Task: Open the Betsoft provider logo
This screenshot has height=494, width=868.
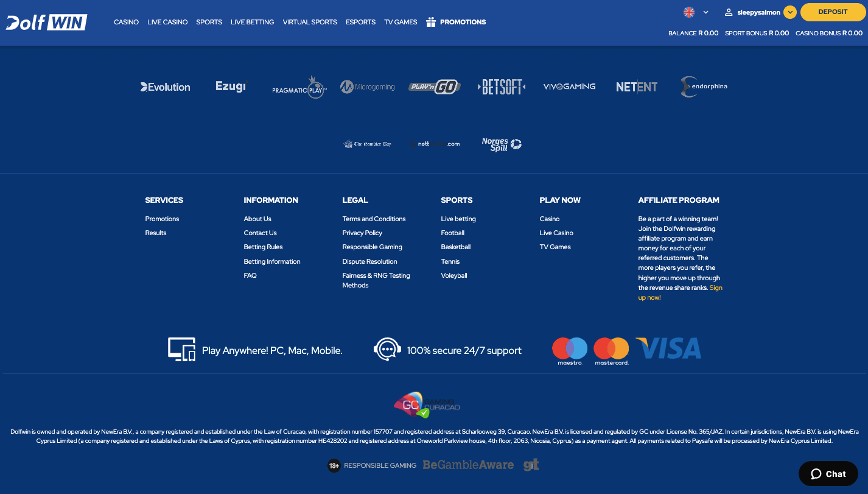Action: pos(502,86)
